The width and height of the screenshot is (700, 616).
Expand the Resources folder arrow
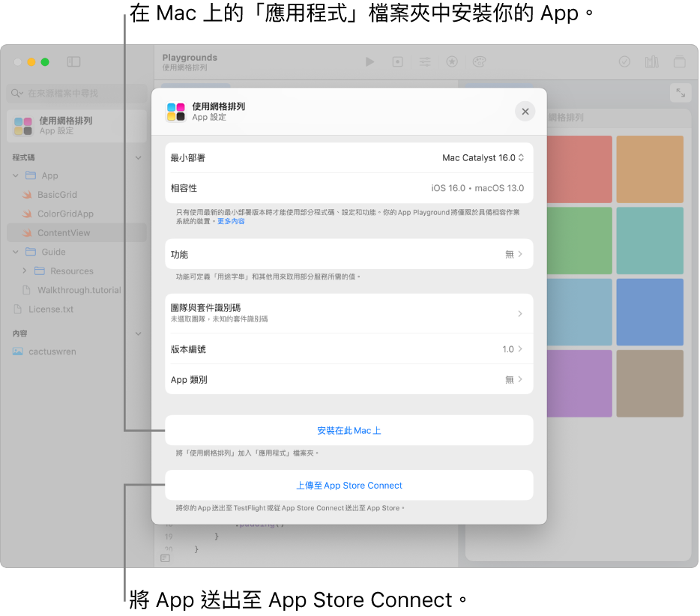click(x=25, y=271)
